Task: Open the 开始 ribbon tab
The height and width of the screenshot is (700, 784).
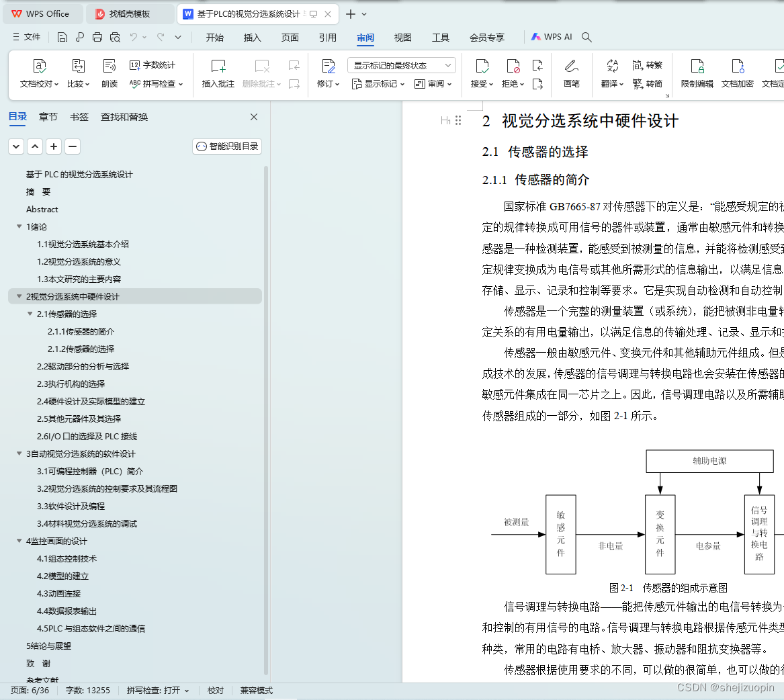Action: coord(214,38)
